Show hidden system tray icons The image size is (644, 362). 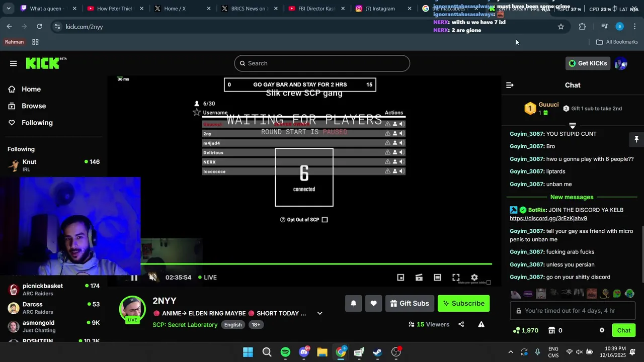tap(511, 352)
